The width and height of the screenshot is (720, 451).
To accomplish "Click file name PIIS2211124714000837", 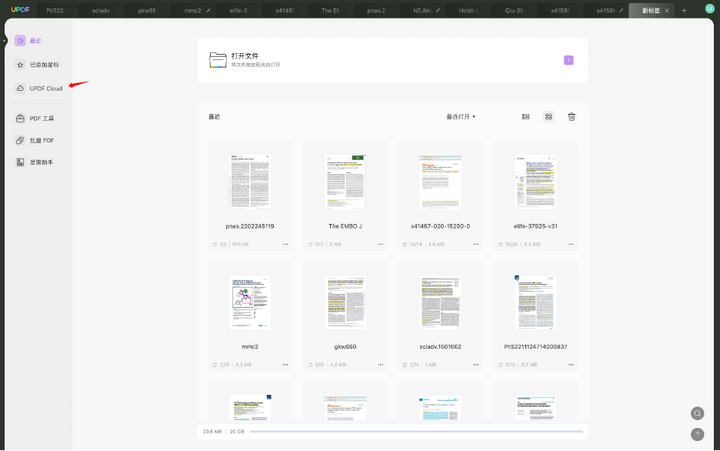I will point(535,347).
